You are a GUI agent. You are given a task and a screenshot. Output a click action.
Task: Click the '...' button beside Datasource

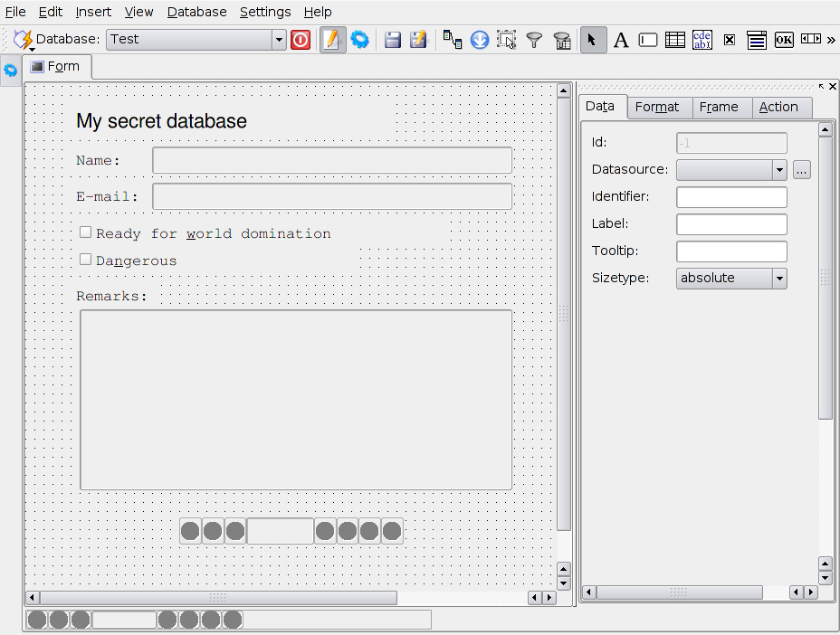pos(802,170)
